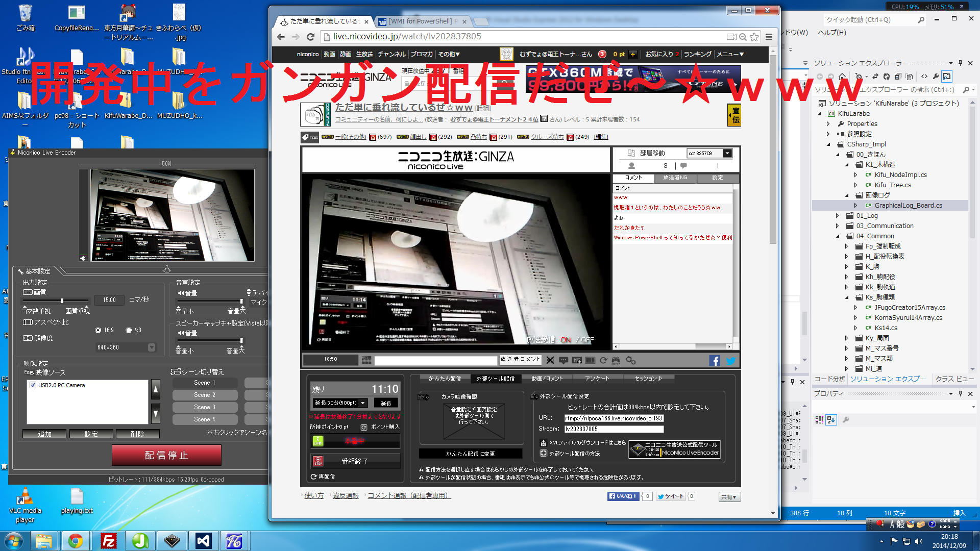Launch FileZilla from the taskbar
Viewport: 980px width, 551px height.
109,541
